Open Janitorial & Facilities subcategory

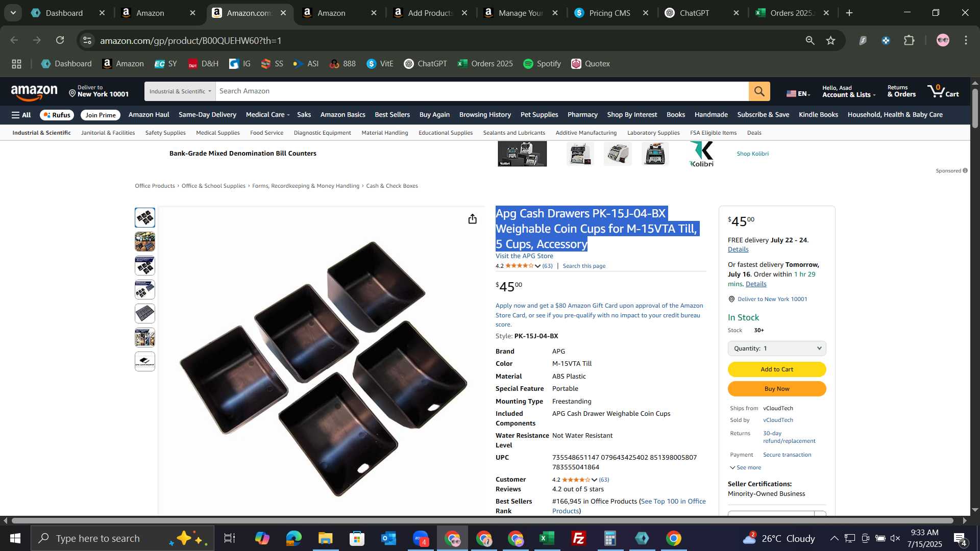click(x=108, y=133)
